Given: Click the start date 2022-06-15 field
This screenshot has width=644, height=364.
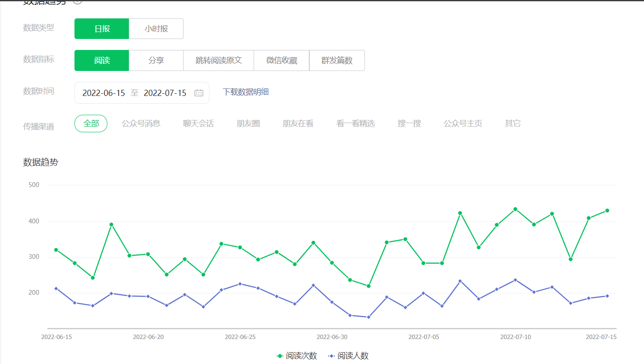Looking at the screenshot, I should (x=104, y=93).
